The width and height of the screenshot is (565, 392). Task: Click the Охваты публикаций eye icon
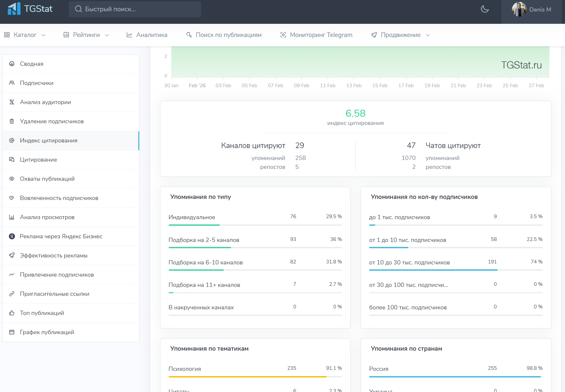tap(12, 179)
